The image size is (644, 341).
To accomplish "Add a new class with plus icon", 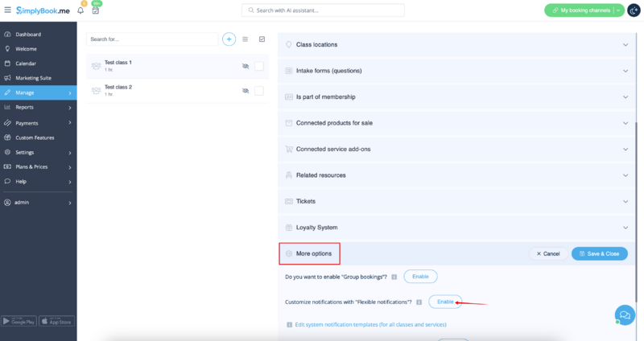I will pos(229,39).
